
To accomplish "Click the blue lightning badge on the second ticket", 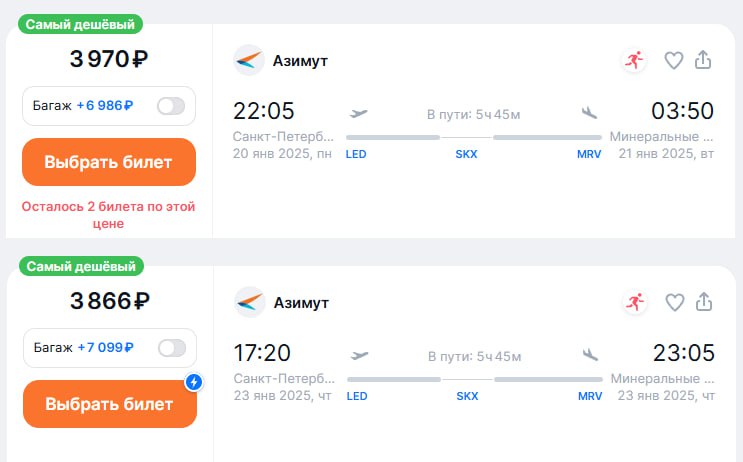I will coord(196,381).
